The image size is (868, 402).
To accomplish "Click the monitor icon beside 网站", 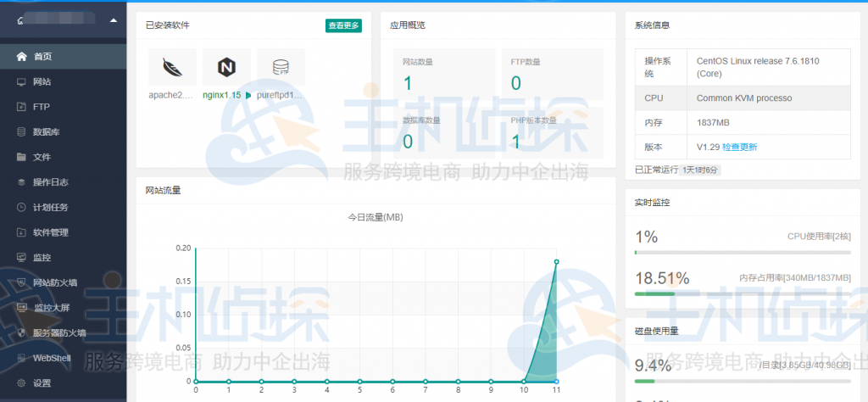I will (21, 82).
